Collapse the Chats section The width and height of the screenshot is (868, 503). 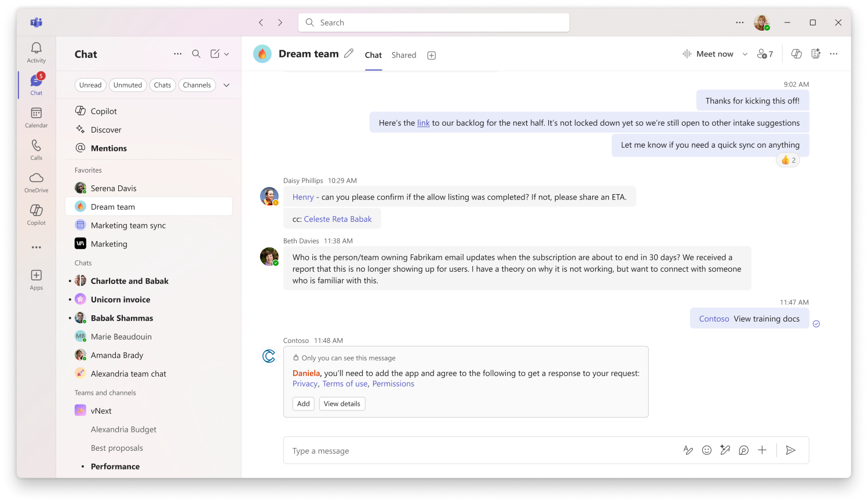[x=83, y=263]
